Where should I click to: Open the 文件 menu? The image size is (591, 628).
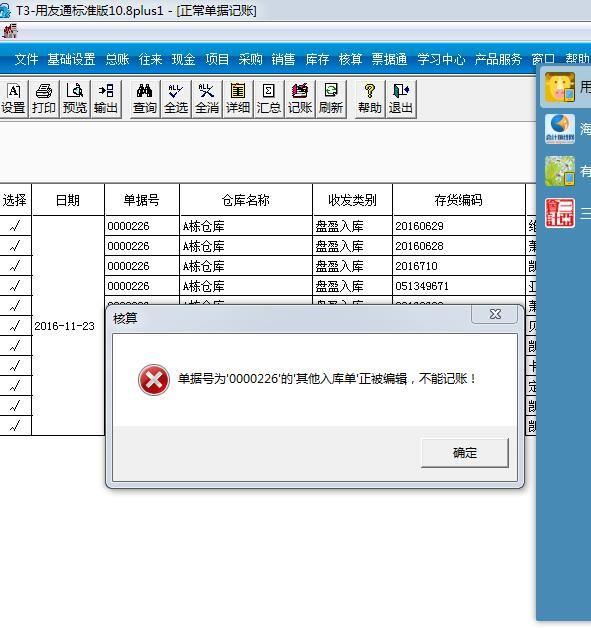point(26,59)
